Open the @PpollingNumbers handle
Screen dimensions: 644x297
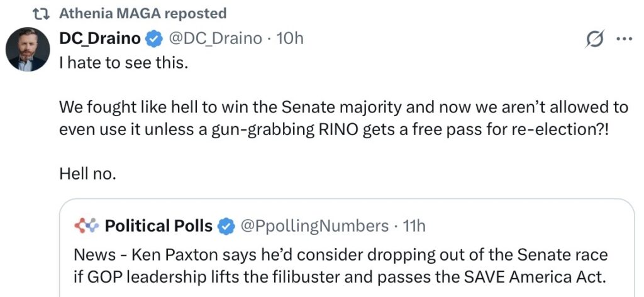pos(315,225)
